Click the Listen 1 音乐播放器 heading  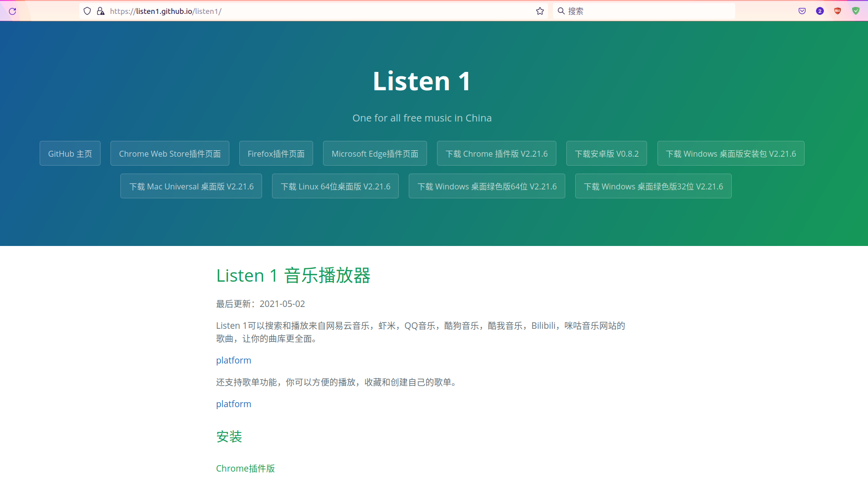pyautogui.click(x=293, y=276)
